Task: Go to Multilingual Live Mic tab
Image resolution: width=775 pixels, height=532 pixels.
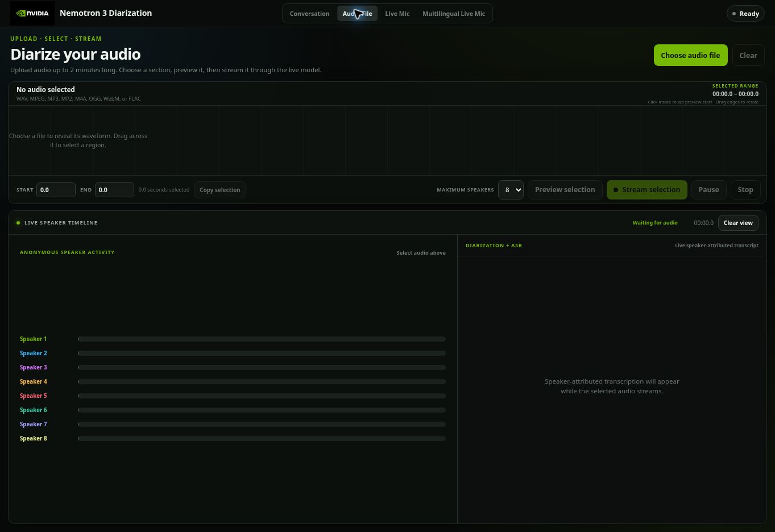Action: pyautogui.click(x=454, y=14)
